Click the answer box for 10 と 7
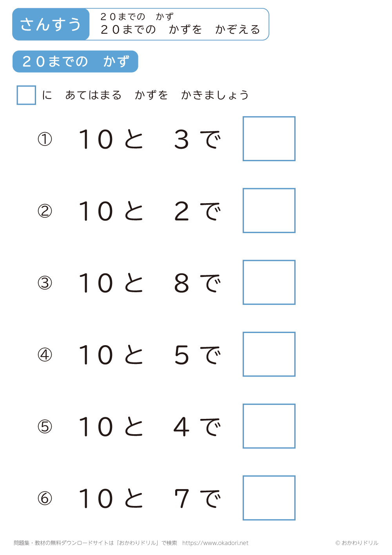 (269, 498)
